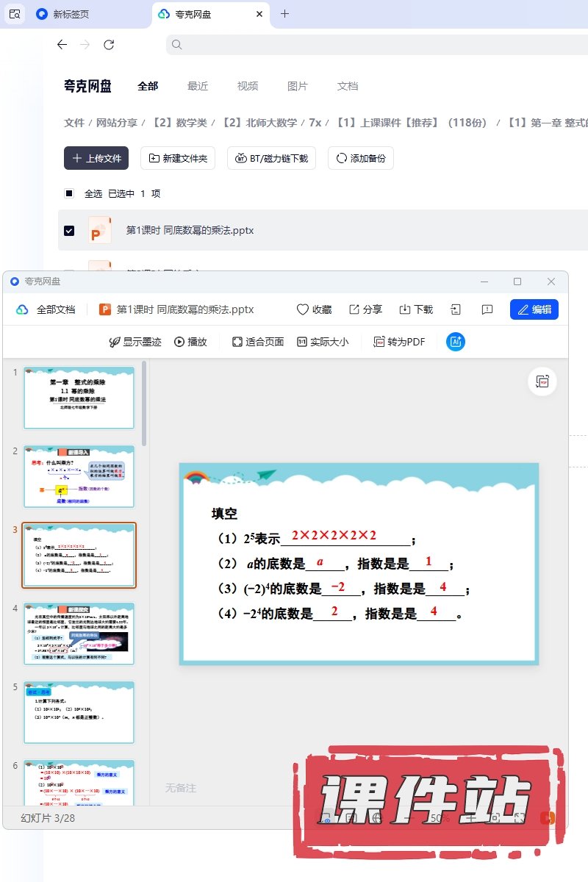Download the file using 下载
588x882 pixels.
(405, 309)
